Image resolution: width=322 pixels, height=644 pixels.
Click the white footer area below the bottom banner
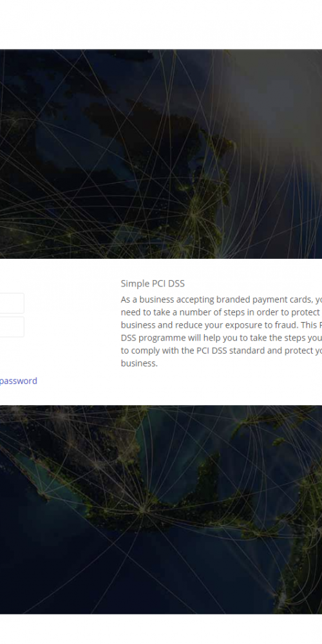coord(161,629)
